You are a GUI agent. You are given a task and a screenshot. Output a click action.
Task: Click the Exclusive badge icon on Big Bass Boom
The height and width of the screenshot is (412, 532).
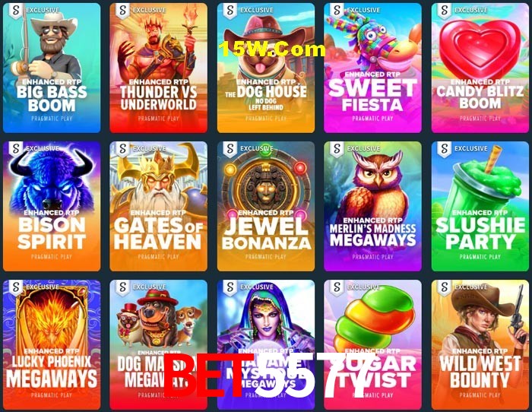pyautogui.click(x=16, y=10)
